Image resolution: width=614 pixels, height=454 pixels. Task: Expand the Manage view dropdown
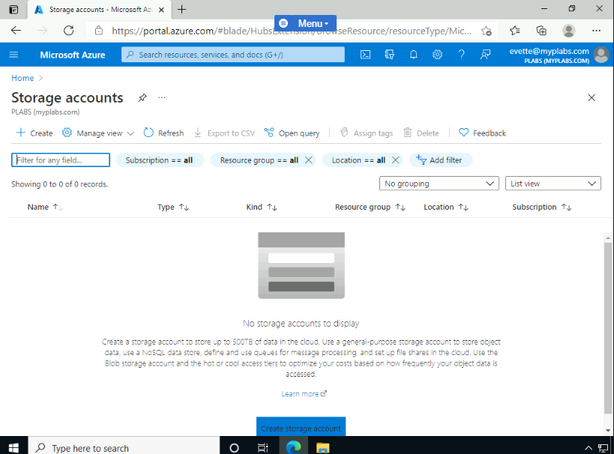[98, 133]
